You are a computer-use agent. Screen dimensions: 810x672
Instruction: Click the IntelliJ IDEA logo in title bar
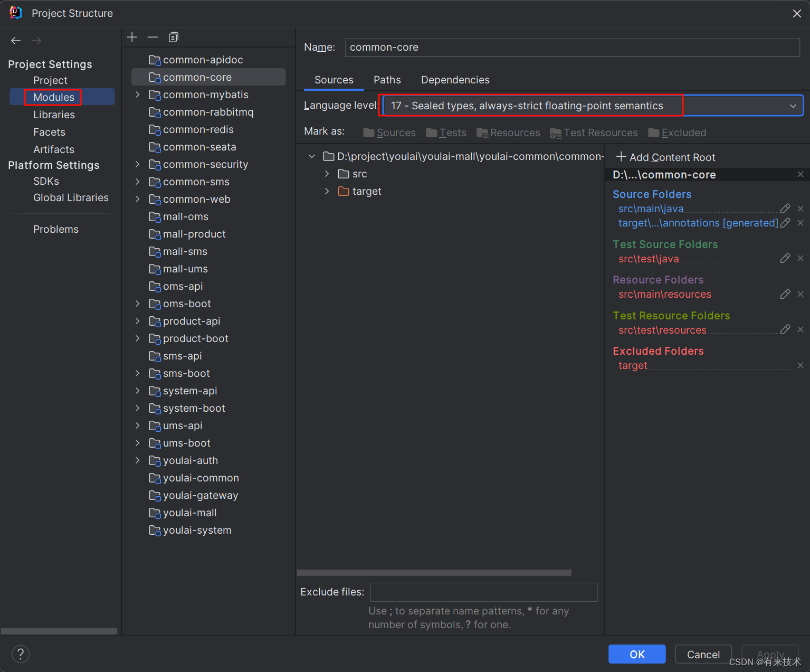click(x=16, y=13)
